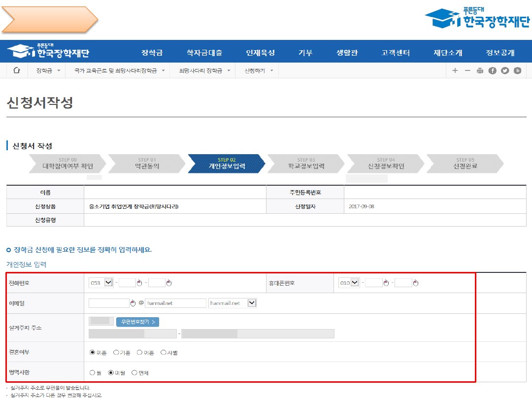Click the minus zoom-out icon
This screenshot has width=532, height=399.
pyautogui.click(x=467, y=70)
